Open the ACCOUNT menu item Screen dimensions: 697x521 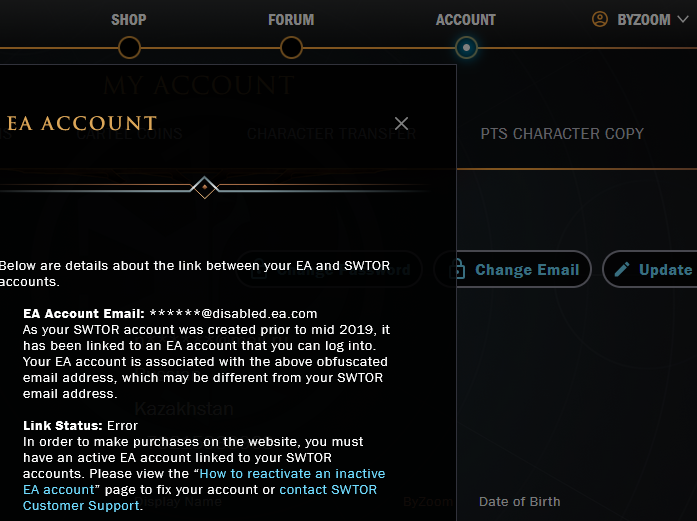click(466, 19)
